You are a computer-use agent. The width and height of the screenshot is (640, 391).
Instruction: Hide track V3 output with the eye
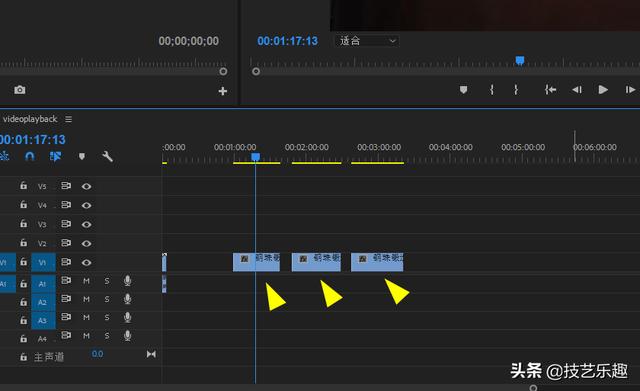(86, 224)
